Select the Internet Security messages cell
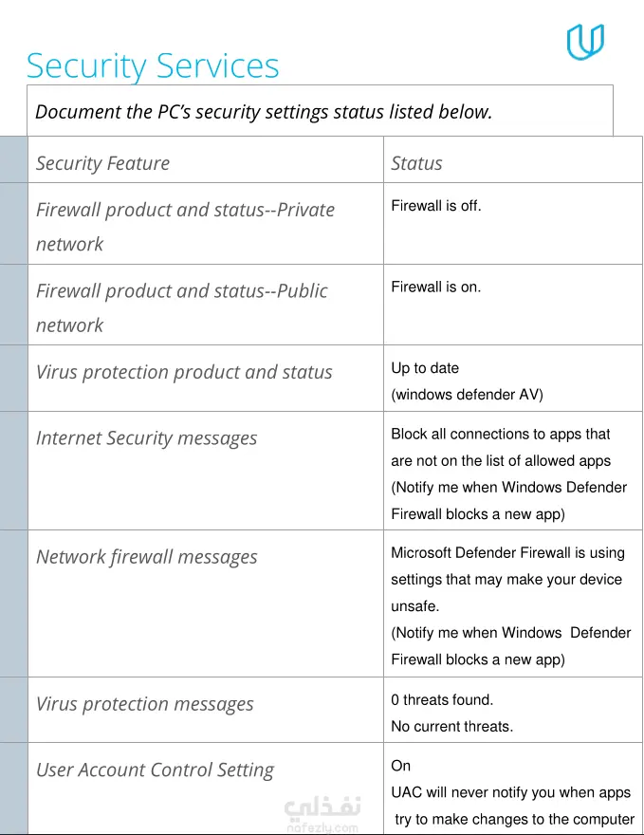Viewport: 644px width, 835px height. [x=146, y=438]
